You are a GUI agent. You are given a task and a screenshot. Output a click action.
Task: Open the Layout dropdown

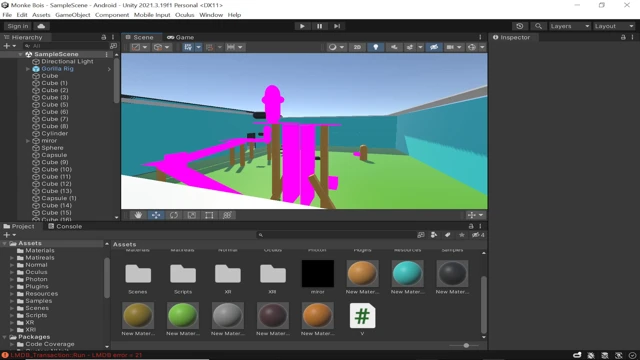(614, 26)
